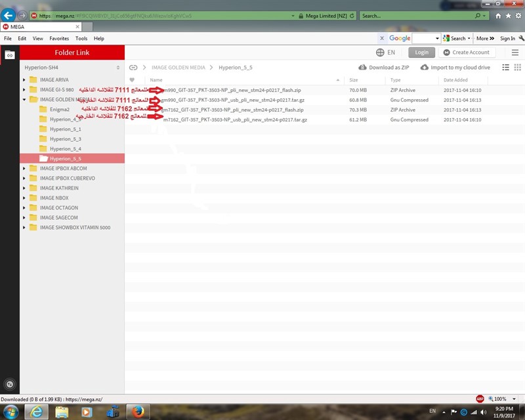
Task: Sort files by Name column
Action: 156,80
